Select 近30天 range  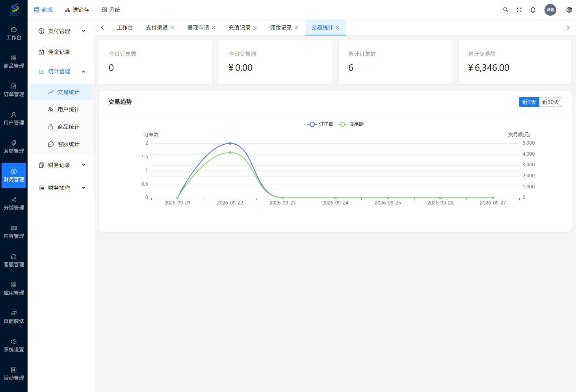point(550,102)
